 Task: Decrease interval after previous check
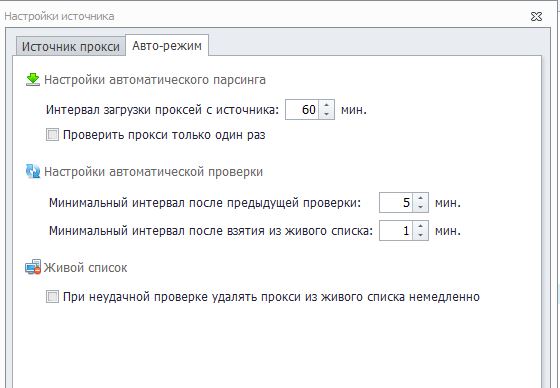pos(420,207)
